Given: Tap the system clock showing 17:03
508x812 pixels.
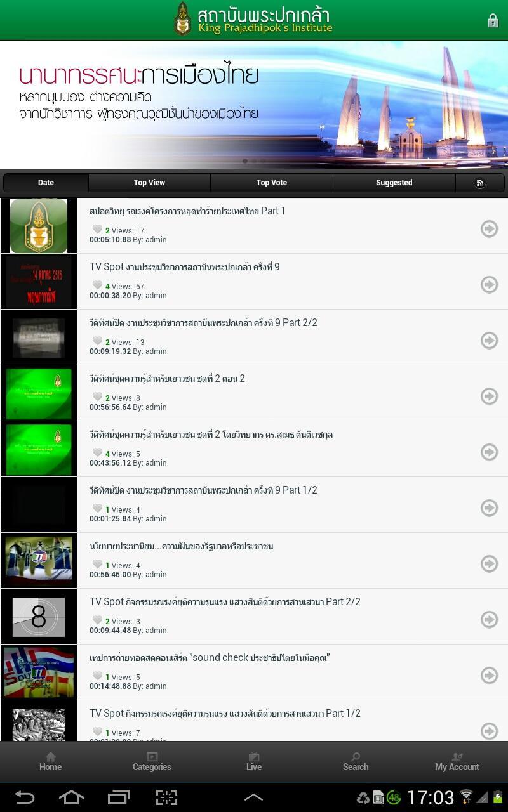Looking at the screenshot, I should pos(431,797).
